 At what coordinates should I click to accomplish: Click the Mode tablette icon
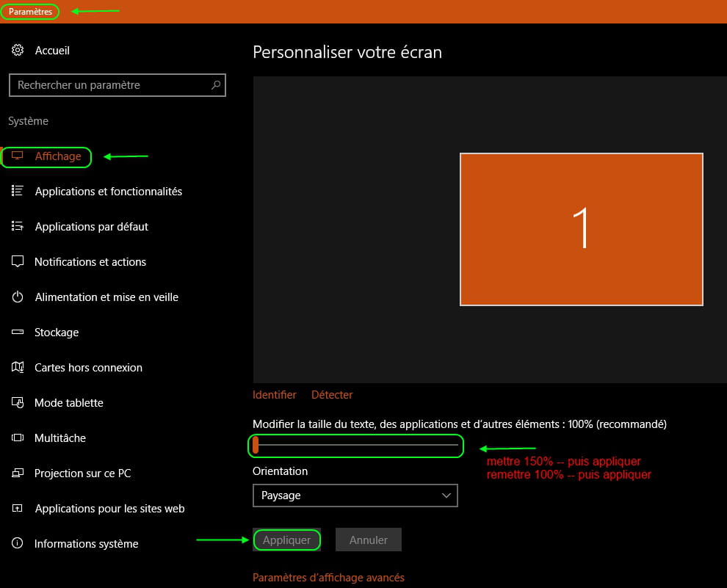pos(17,402)
